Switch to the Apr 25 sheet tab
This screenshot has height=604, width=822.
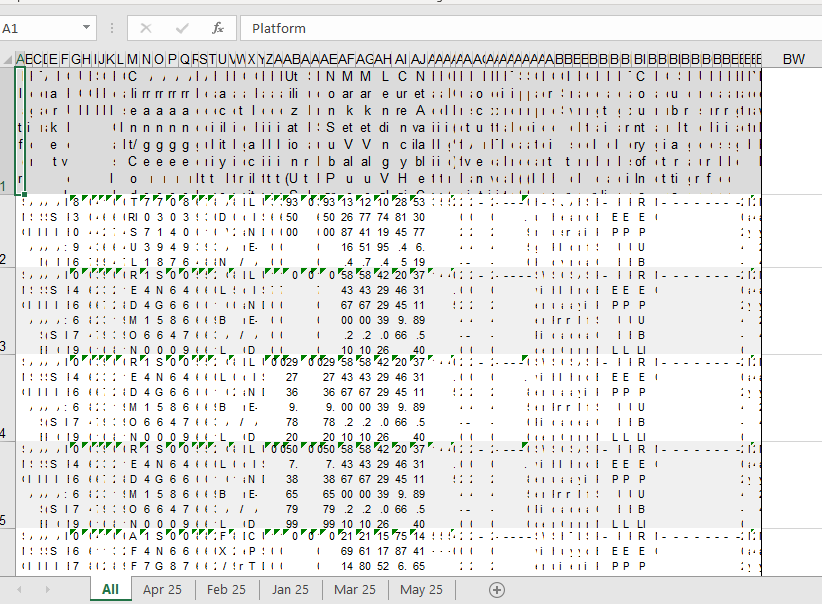(162, 590)
